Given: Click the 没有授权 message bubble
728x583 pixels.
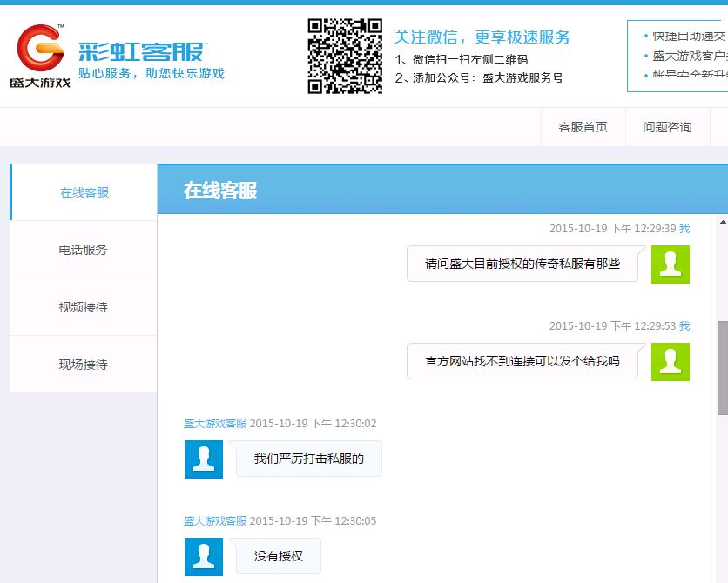Looking at the screenshot, I should (x=279, y=556).
